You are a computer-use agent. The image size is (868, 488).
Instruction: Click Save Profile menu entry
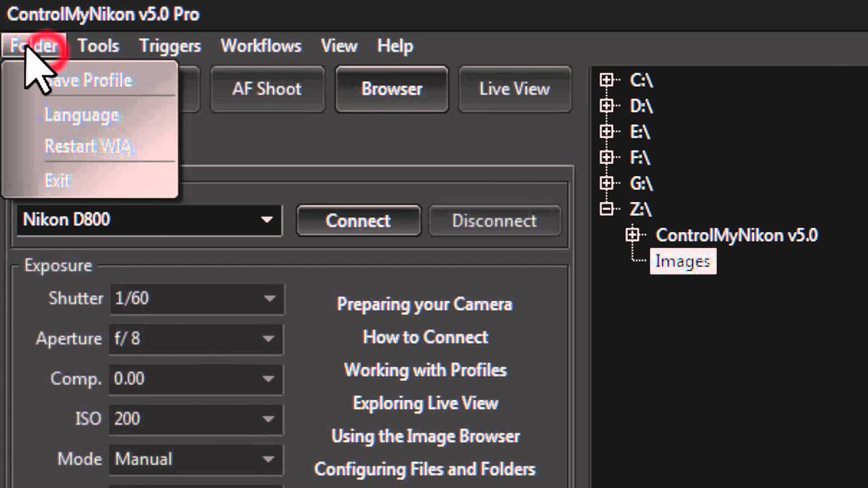89,81
